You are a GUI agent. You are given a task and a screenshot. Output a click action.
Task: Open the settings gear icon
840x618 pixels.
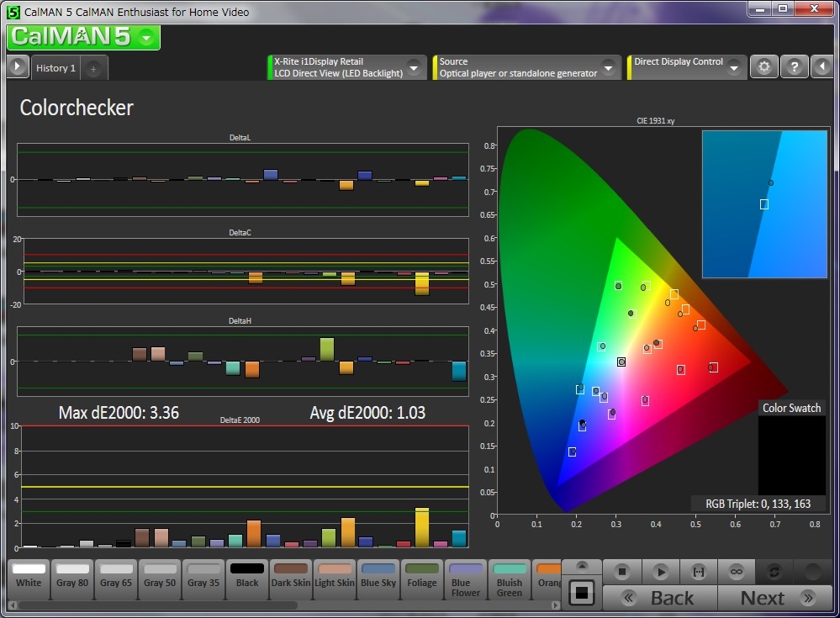point(763,67)
